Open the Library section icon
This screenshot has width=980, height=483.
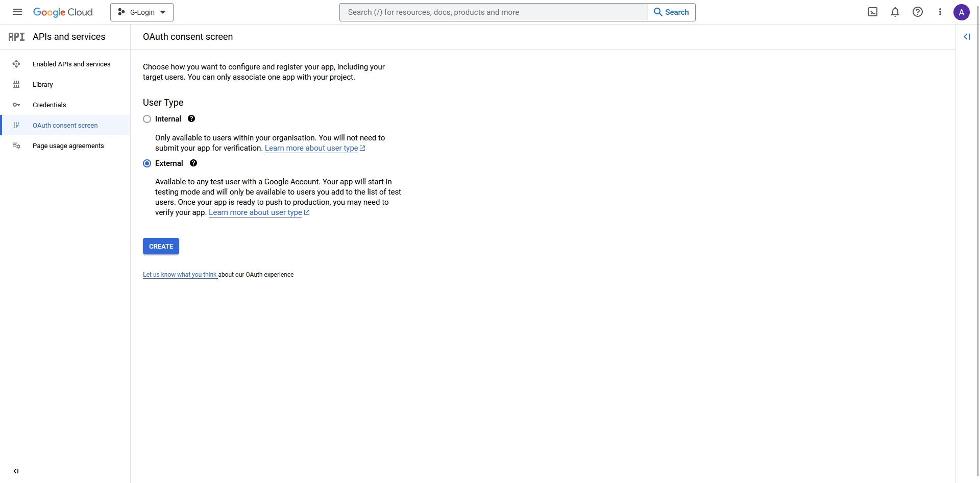click(x=17, y=84)
